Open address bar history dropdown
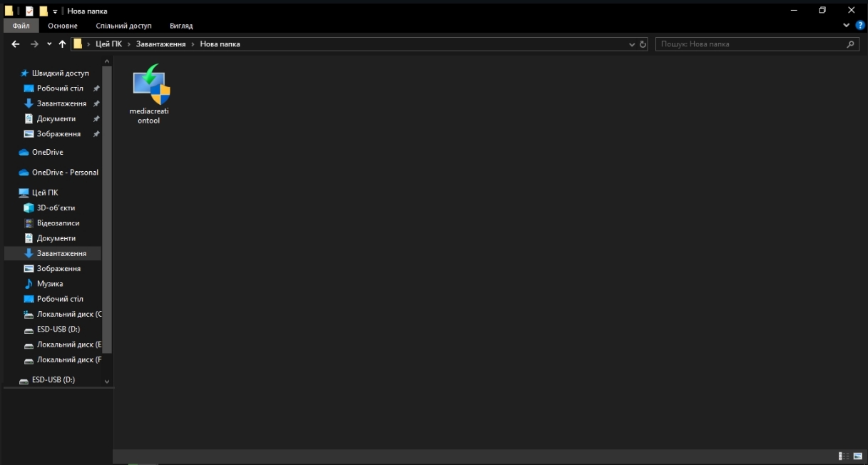This screenshot has height=465, width=868. pyautogui.click(x=632, y=44)
